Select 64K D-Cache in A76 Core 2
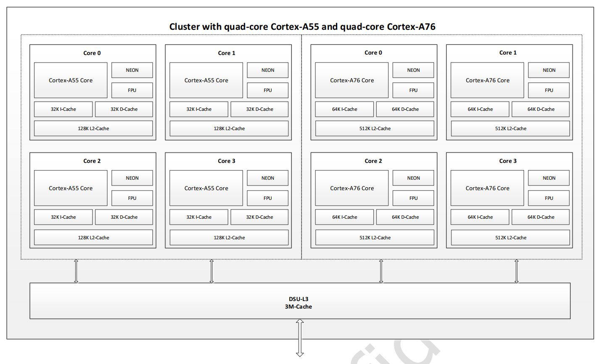598x364 pixels. point(405,217)
